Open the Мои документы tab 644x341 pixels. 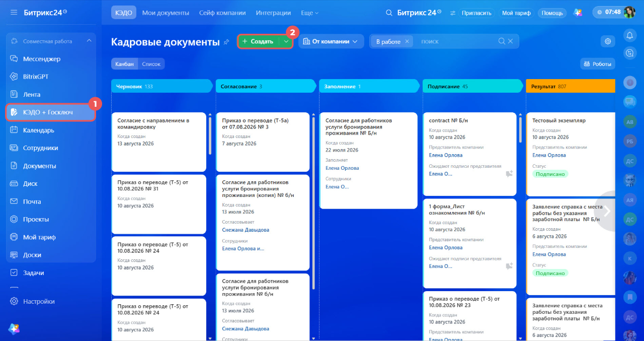[166, 13]
